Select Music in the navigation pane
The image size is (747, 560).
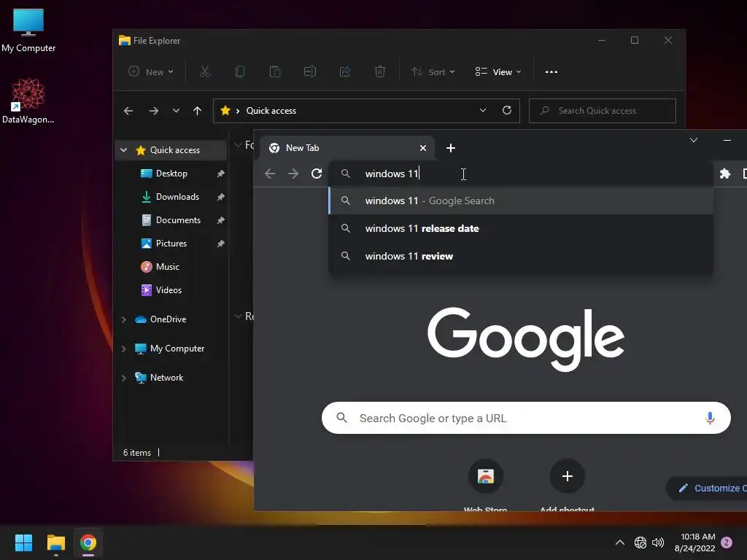[x=167, y=267]
